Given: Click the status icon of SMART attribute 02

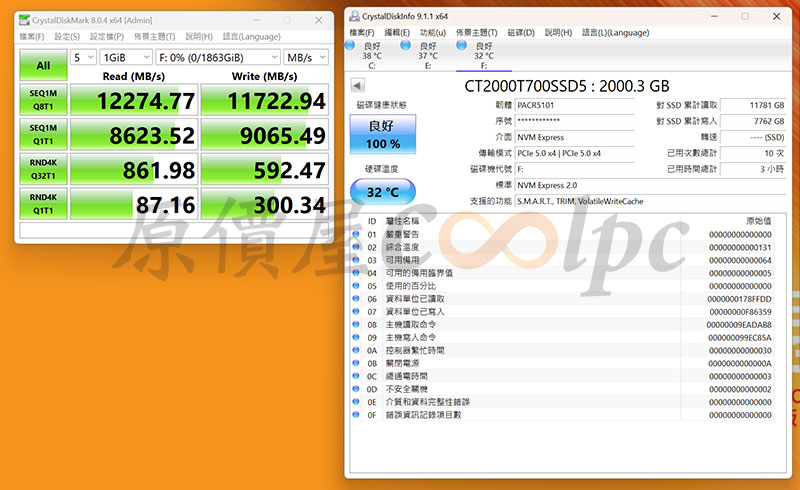Looking at the screenshot, I should tap(356, 247).
